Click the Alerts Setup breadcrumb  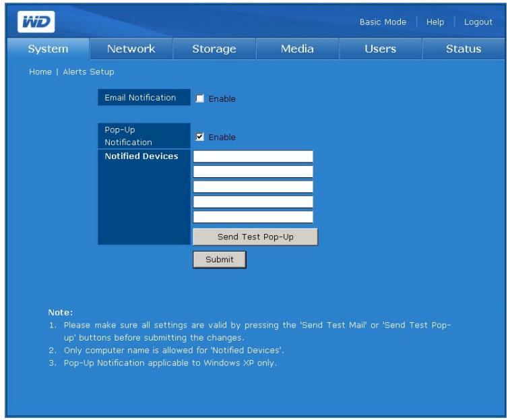[88, 72]
